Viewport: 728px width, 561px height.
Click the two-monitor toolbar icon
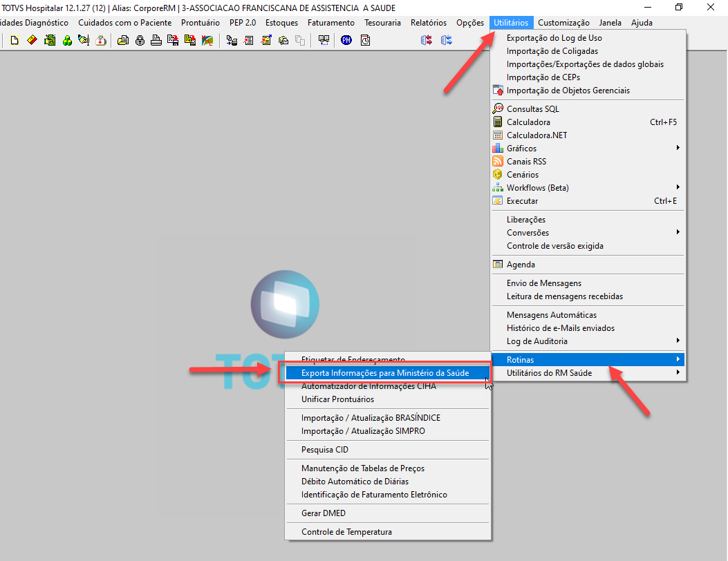(x=324, y=40)
